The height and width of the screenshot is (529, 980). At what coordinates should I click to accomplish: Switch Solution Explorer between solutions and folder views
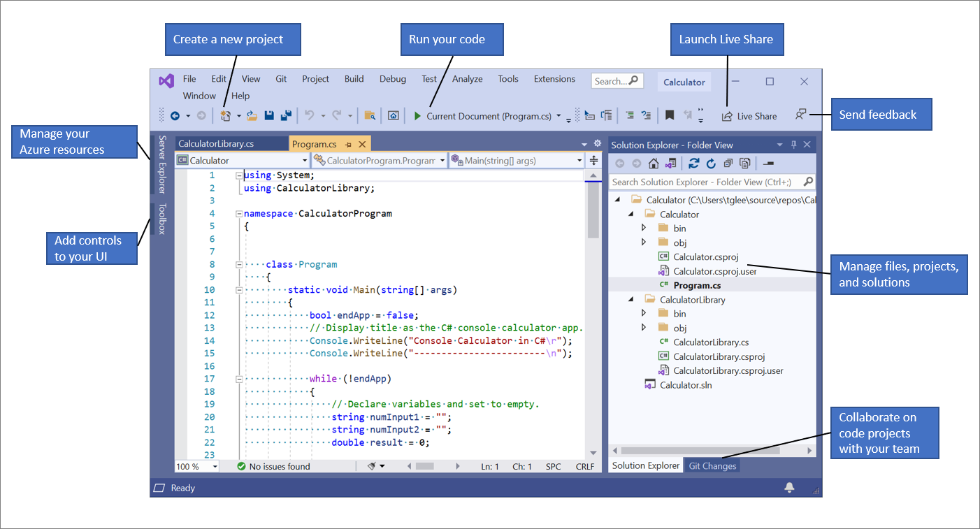pyautogui.click(x=671, y=163)
